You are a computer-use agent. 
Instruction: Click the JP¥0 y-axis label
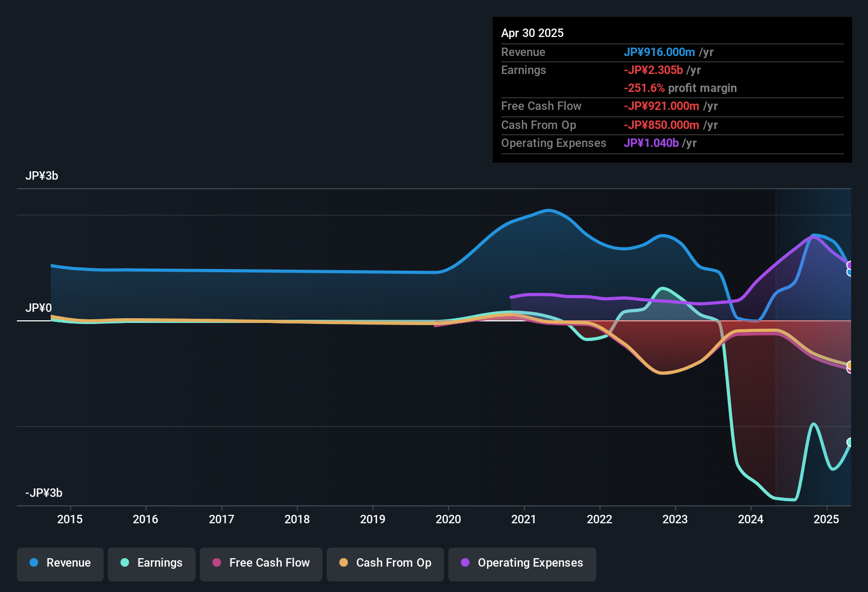39,308
